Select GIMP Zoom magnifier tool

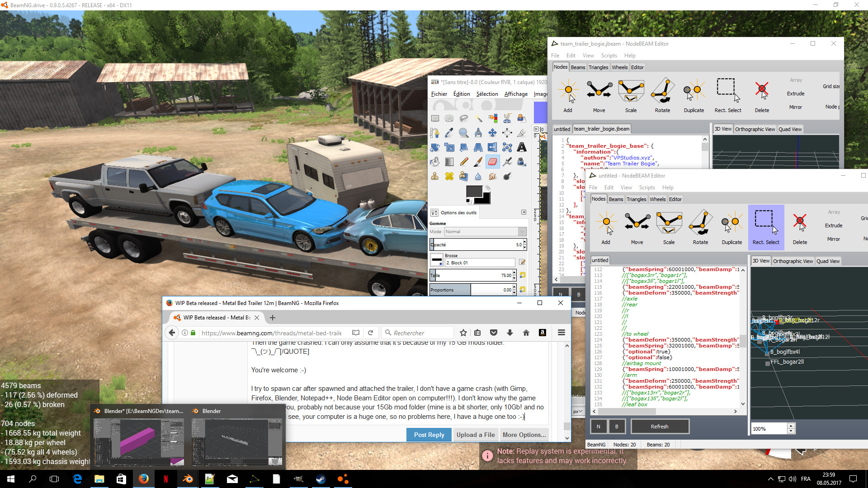tap(463, 133)
